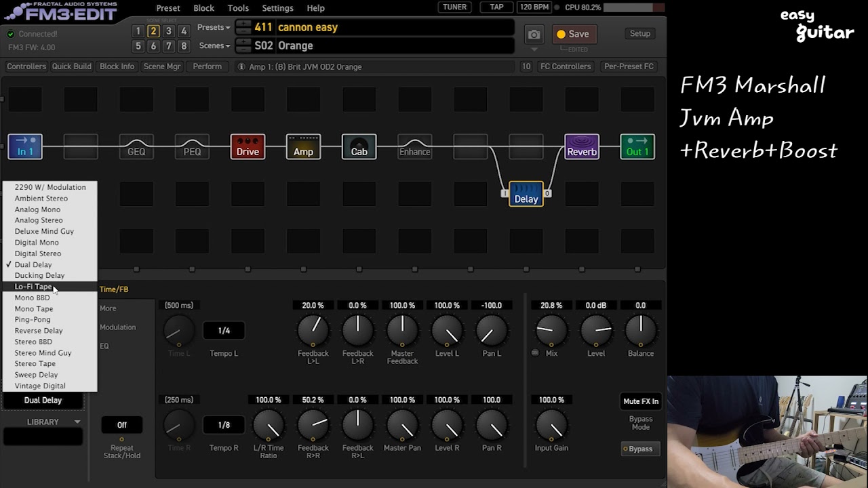Viewport: 868px width, 488px height.
Task: Open Scene Mgr
Action: [162, 66]
